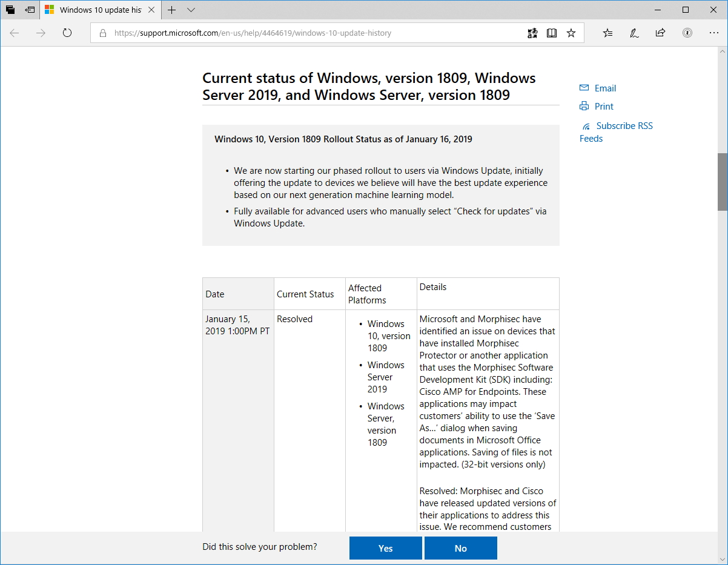This screenshot has height=565, width=728.
Task: Click the translate icon in address bar
Action: click(532, 33)
